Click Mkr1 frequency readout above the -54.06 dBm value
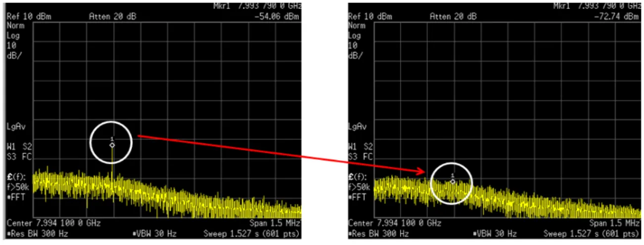644x245 pixels. point(257,6)
